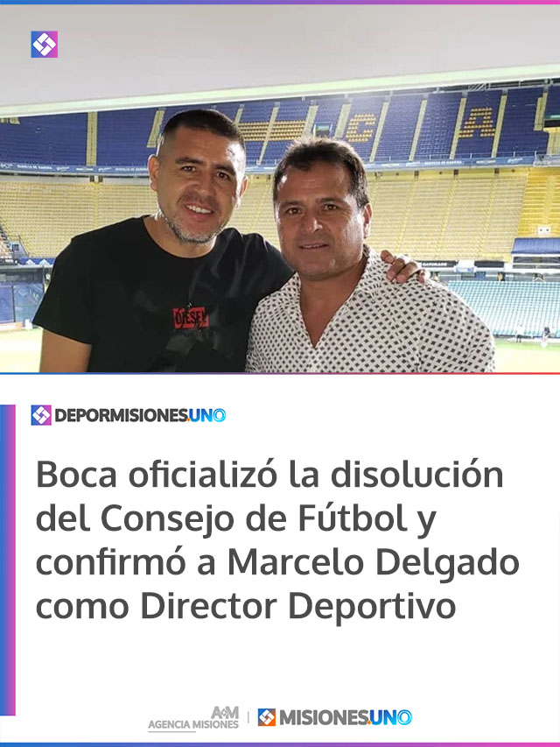Click the headline text 'como Director Deportivo'
The height and width of the screenshot is (747, 560).
pos(246,607)
